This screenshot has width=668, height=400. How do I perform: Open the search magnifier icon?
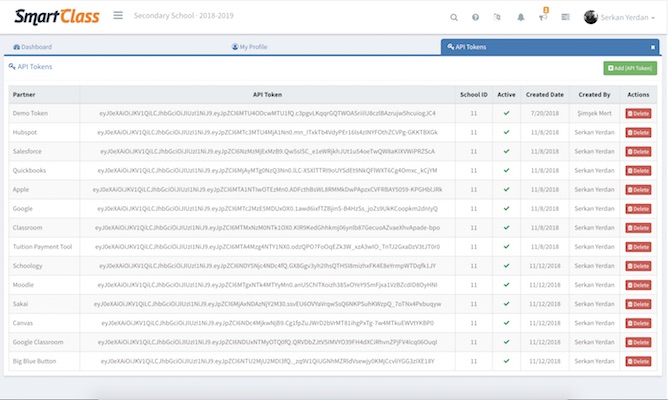(454, 17)
